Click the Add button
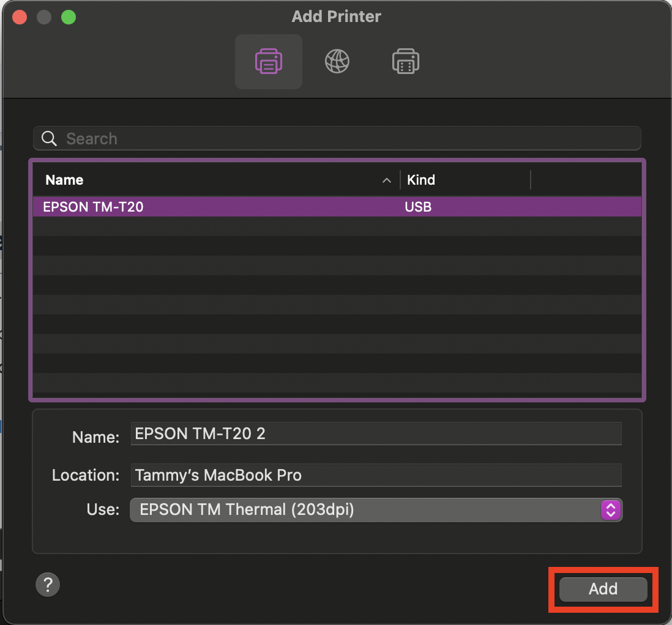Viewport: 672px width, 625px height. click(603, 589)
